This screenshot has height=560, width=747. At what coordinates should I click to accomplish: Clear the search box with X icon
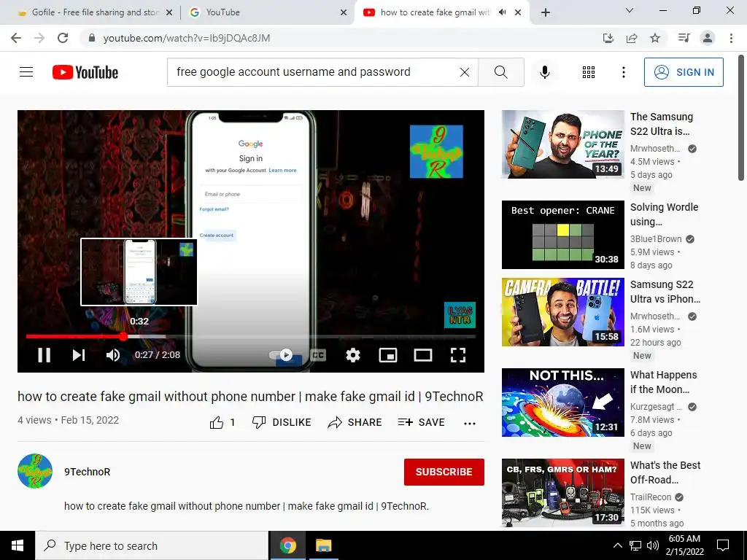tap(465, 72)
